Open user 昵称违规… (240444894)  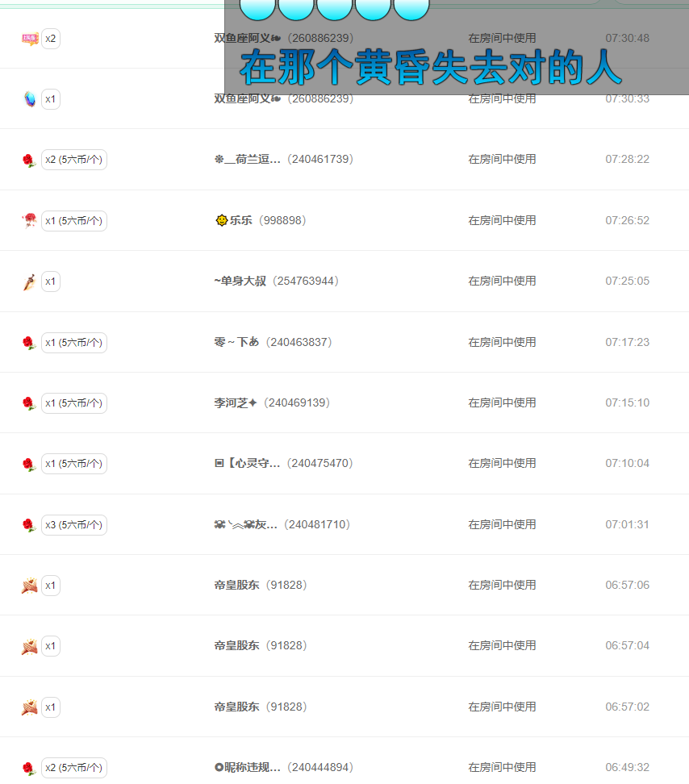click(x=283, y=767)
